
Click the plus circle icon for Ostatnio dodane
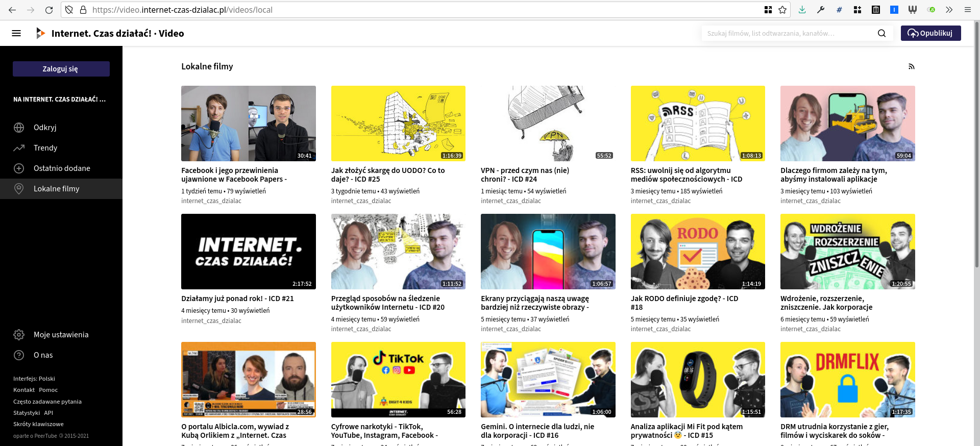pyautogui.click(x=19, y=168)
